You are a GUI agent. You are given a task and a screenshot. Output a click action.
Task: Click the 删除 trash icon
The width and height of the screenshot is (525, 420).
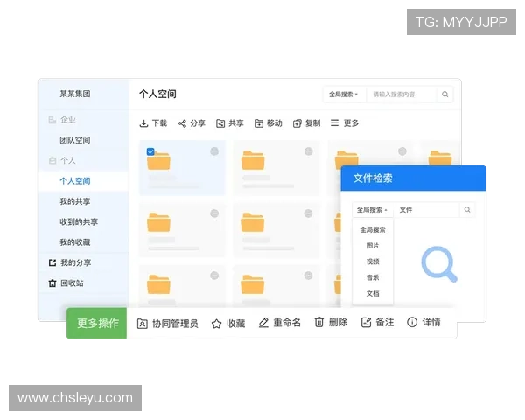[319, 322]
